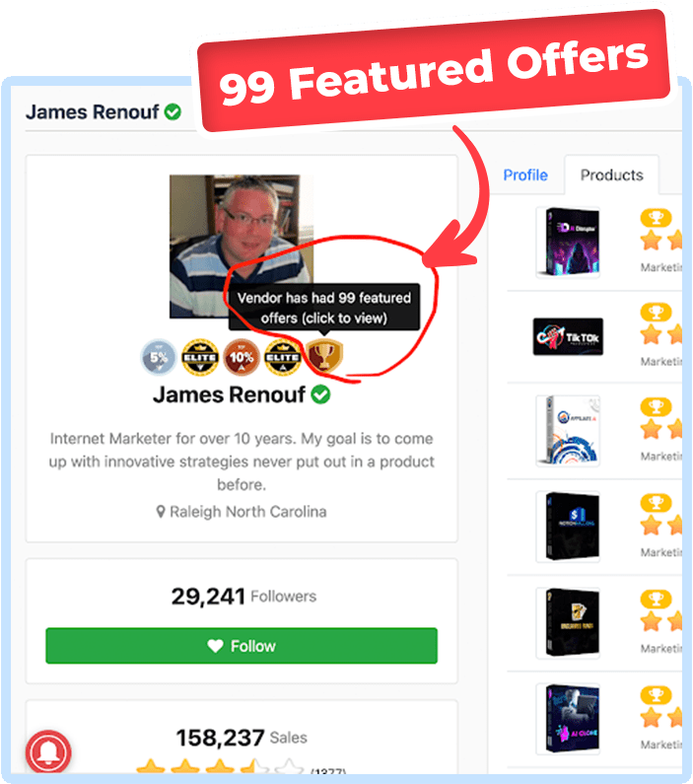Click the brown 10% badge icon
Viewport: 693px width, 784px height.
pyautogui.click(x=242, y=357)
